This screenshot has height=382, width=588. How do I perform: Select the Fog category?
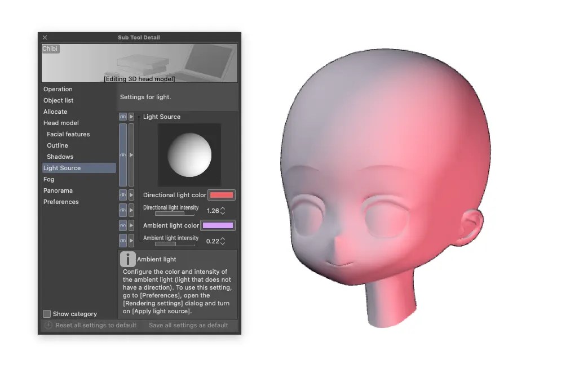[x=48, y=179]
